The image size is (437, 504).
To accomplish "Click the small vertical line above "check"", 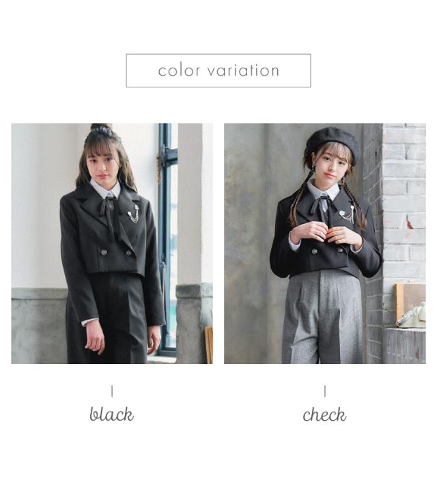I will click(x=325, y=391).
